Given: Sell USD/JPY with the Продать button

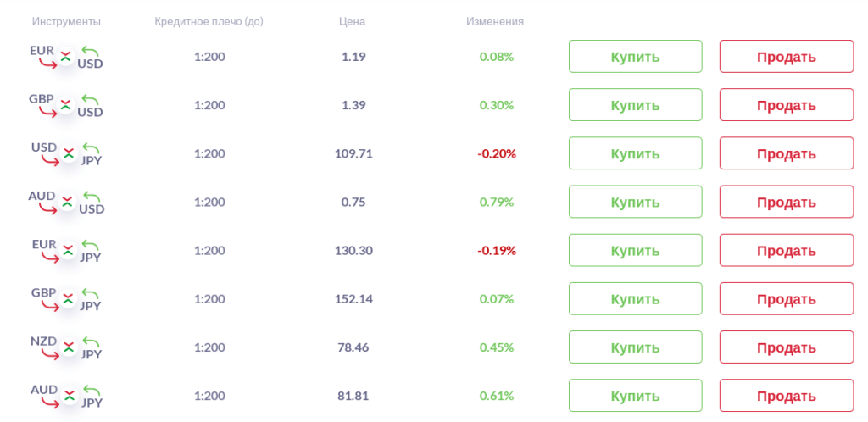Looking at the screenshot, I should point(786,153).
